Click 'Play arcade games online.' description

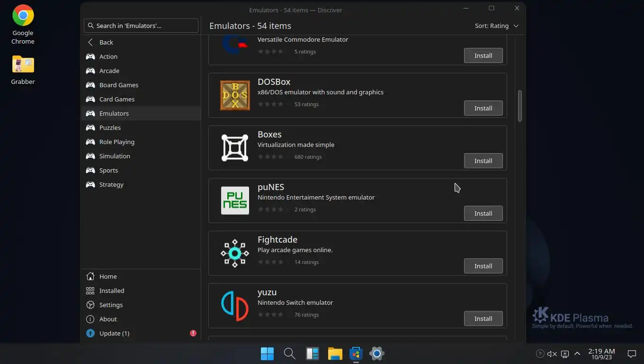click(x=295, y=250)
